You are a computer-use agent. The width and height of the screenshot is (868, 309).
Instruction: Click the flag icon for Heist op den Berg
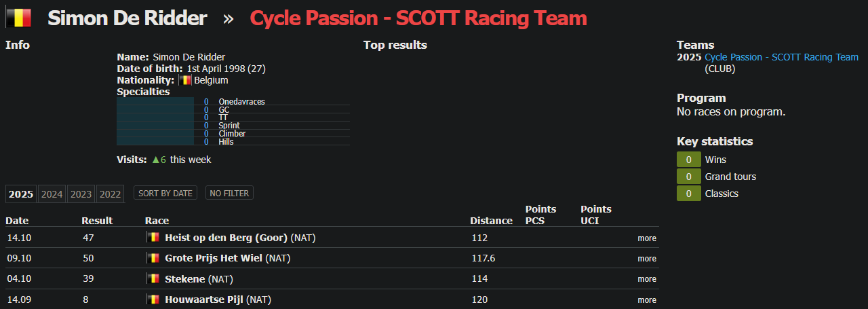pyautogui.click(x=153, y=238)
